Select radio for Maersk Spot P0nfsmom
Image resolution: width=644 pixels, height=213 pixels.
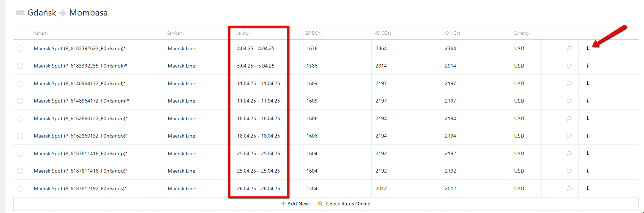tap(20, 101)
